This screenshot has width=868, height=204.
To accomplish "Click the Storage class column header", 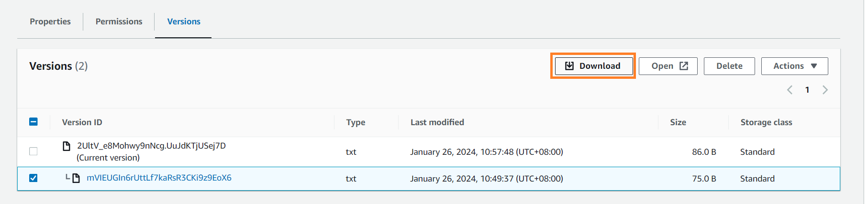I will tap(766, 122).
